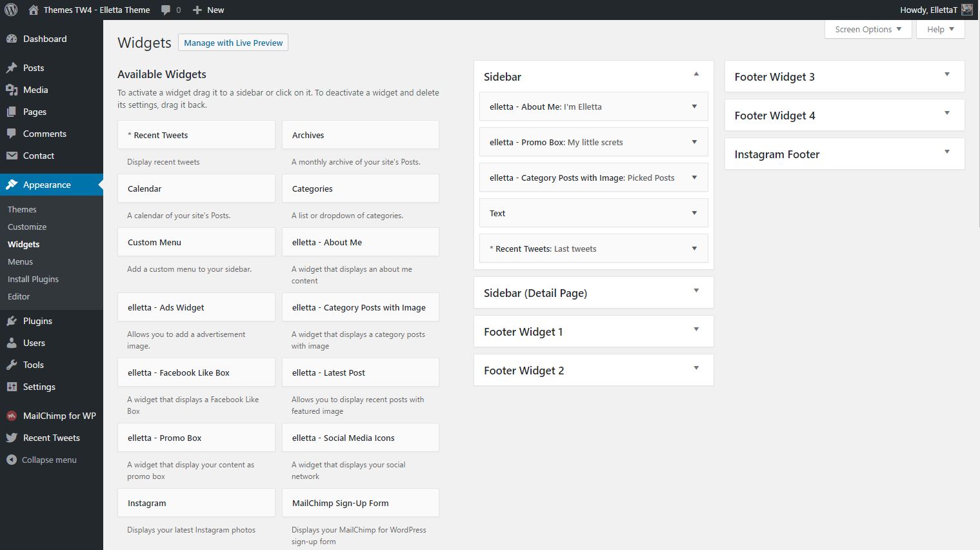Select the elletta - Ads Widget
The image size is (980, 550).
[196, 307]
